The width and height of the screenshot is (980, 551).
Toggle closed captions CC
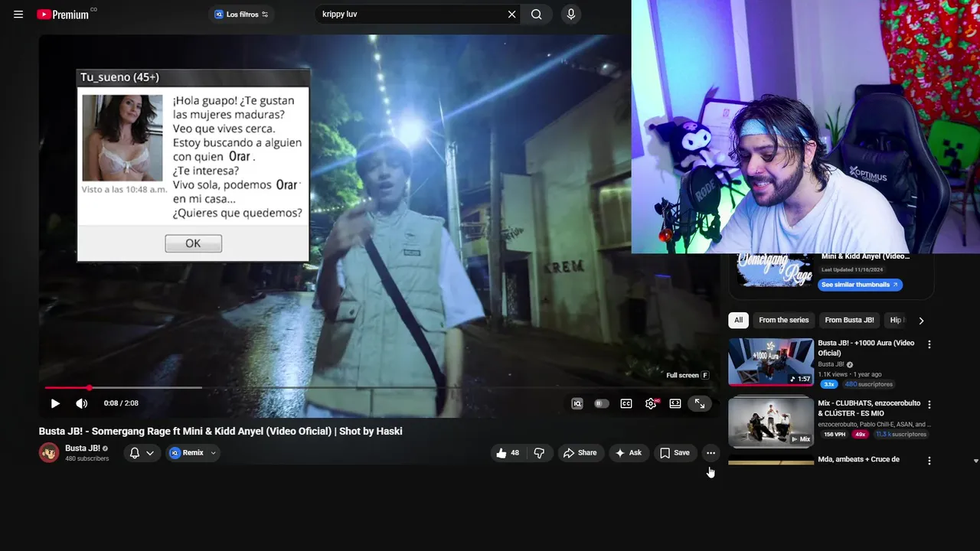[626, 403]
